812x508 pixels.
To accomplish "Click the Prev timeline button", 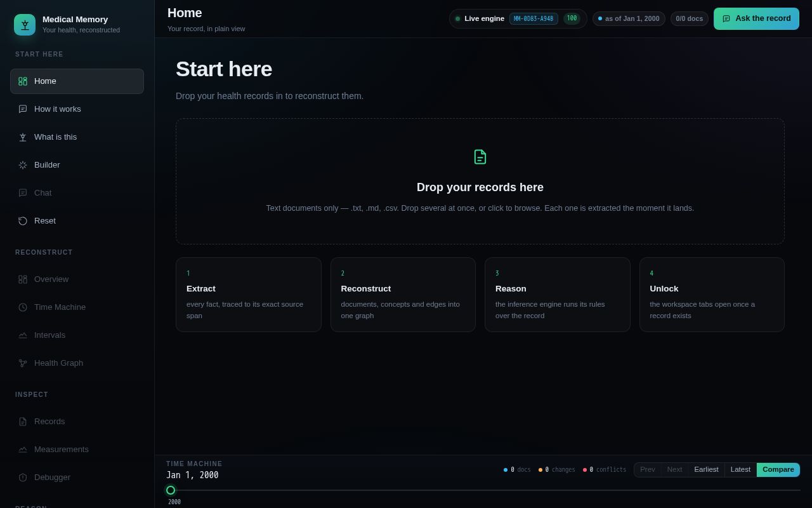I will tap(648, 470).
